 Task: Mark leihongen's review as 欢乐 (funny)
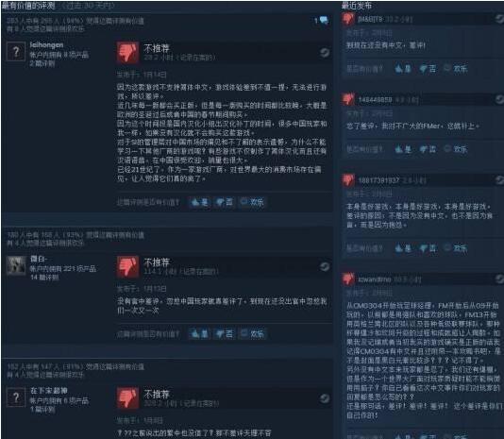[x=252, y=202]
